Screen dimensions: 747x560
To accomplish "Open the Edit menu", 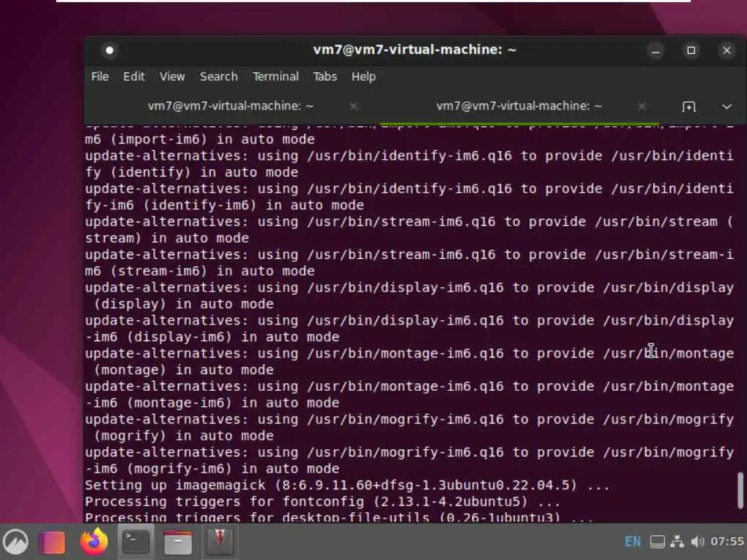I will (x=134, y=77).
